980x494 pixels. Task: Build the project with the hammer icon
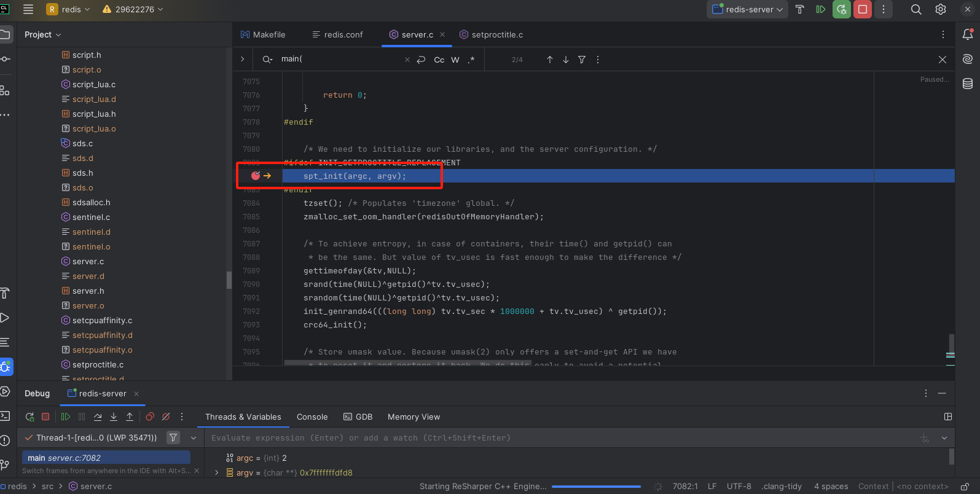[799, 9]
